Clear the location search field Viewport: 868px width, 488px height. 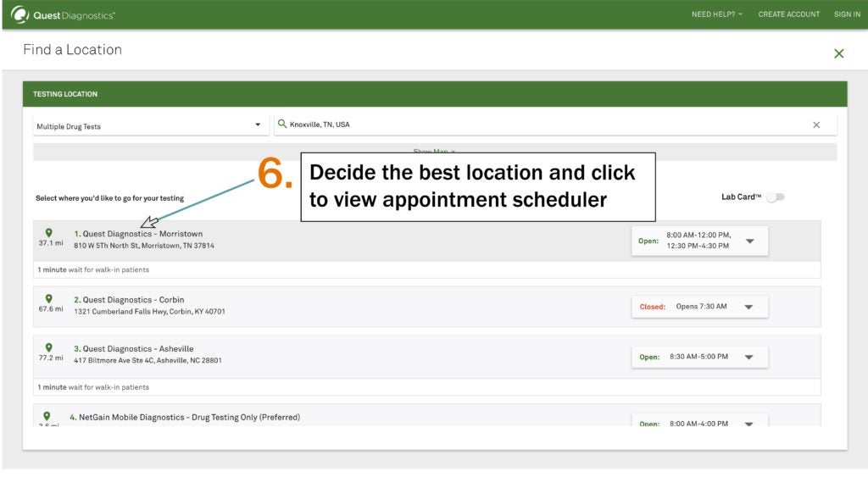click(816, 125)
